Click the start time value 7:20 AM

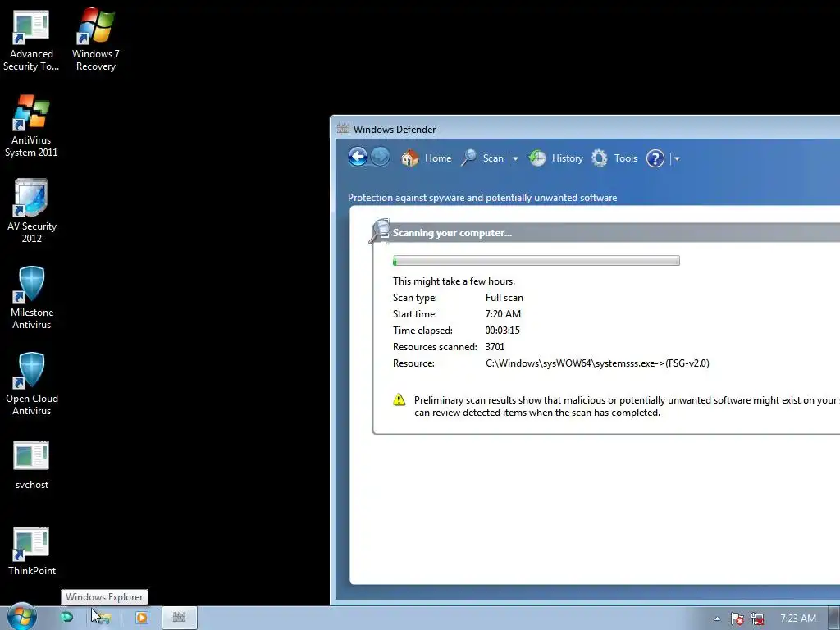pos(503,314)
